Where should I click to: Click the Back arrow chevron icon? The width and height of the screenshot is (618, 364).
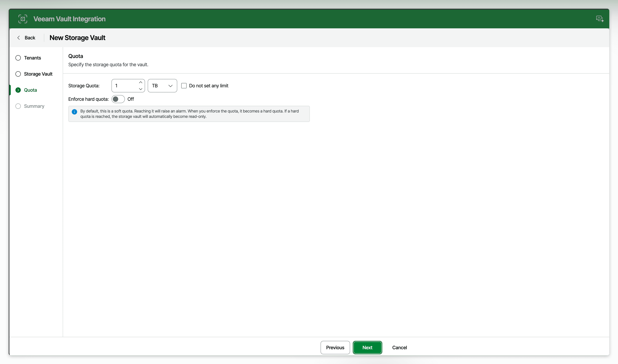coord(19,38)
